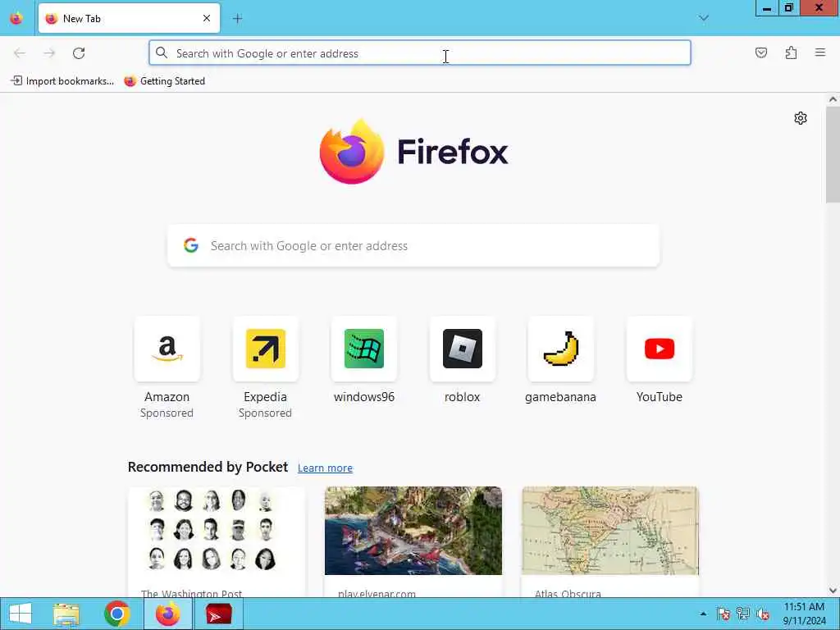Close the New Tab tab
This screenshot has width=840, height=630.
click(x=207, y=18)
